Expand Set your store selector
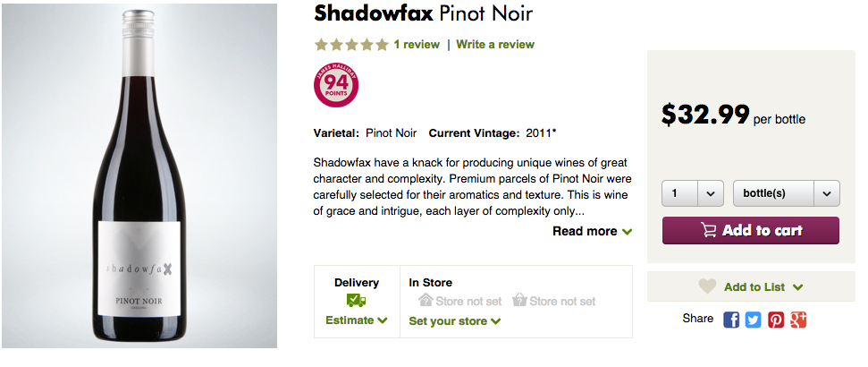The height and width of the screenshot is (367, 868). pyautogui.click(x=455, y=321)
